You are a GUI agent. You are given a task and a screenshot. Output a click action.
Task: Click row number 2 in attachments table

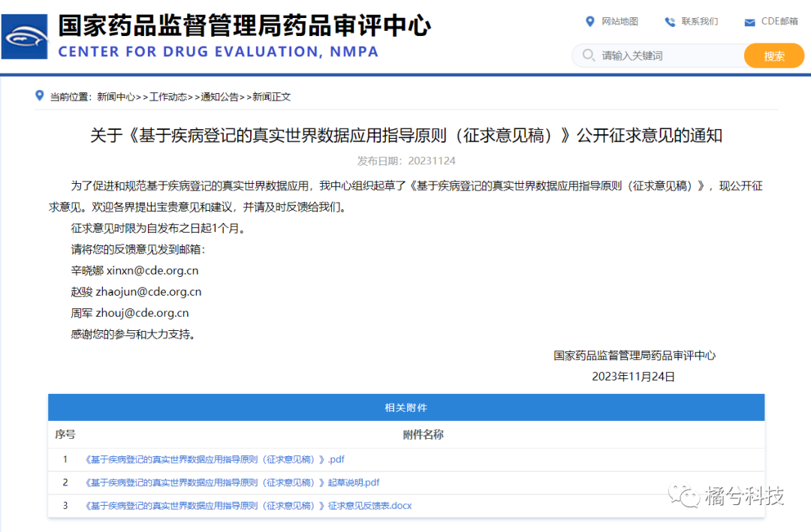[65, 482]
